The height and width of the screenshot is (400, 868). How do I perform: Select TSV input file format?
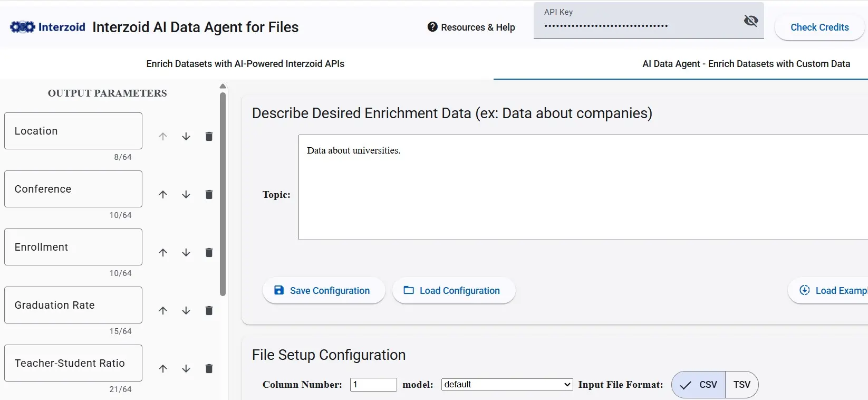[742, 385]
